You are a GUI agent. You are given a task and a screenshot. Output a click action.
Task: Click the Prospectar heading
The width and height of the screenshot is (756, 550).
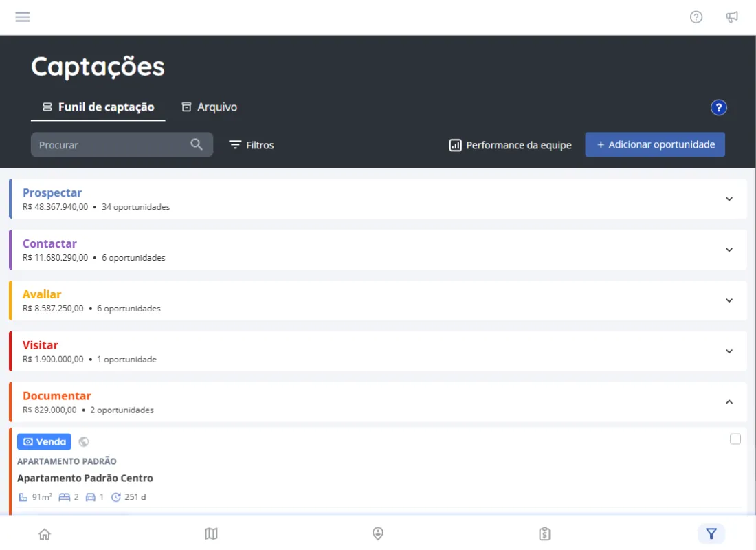pos(52,192)
